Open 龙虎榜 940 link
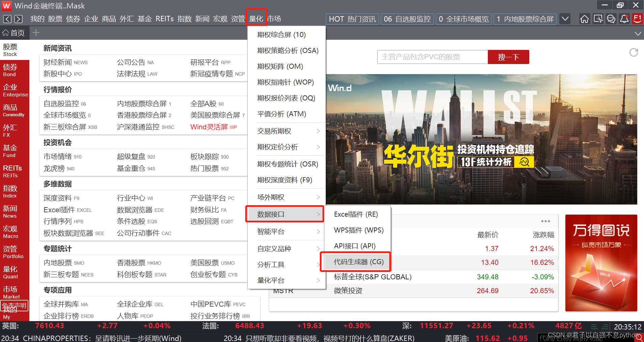This screenshot has height=342, width=644. tap(59, 168)
